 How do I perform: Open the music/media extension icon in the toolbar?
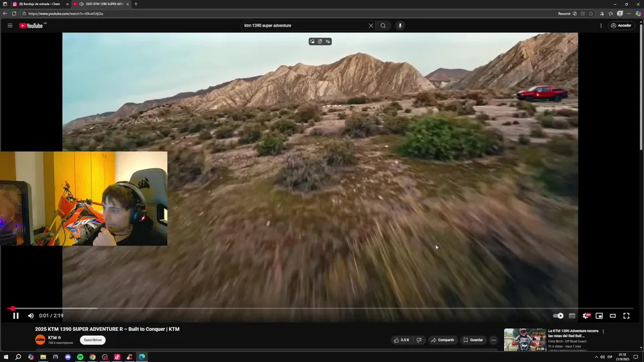[x=602, y=14]
